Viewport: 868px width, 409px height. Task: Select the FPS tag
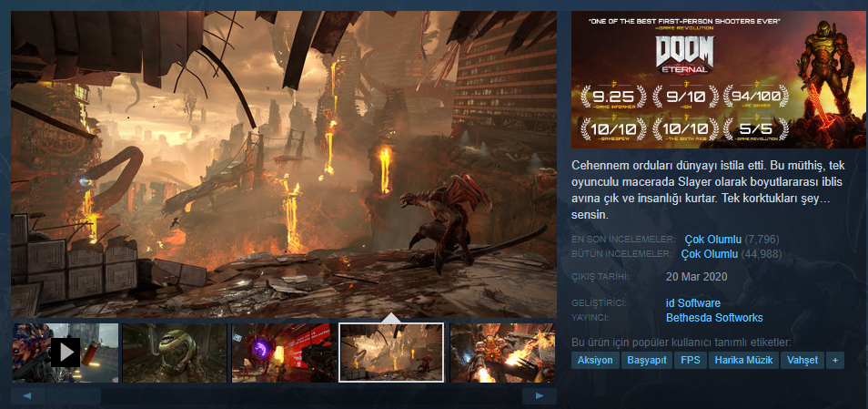691,360
